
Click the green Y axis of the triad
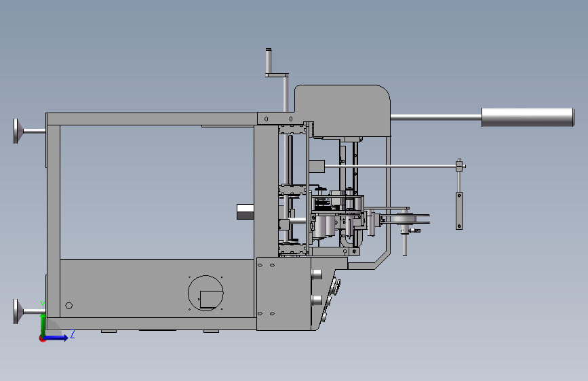coord(43,325)
